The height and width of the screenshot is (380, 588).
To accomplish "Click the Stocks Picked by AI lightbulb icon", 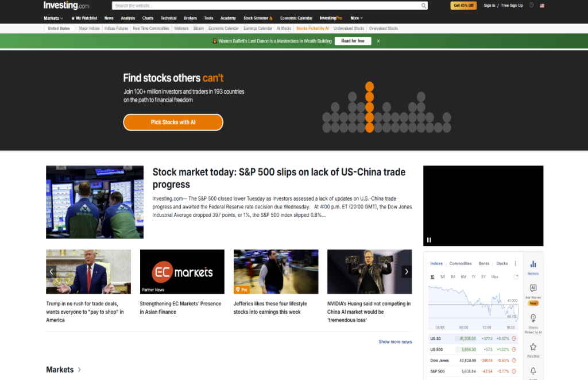I will point(533,318).
